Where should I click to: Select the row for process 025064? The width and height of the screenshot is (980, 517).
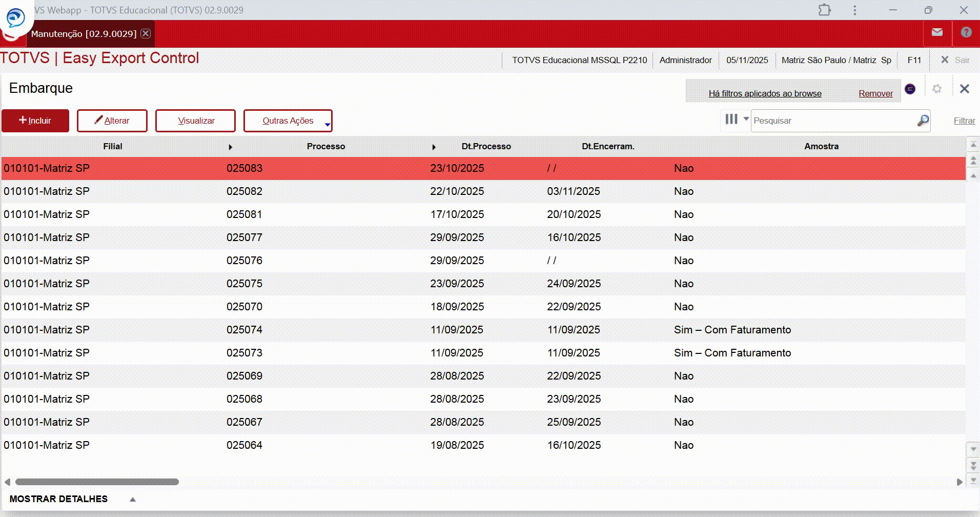(483, 445)
